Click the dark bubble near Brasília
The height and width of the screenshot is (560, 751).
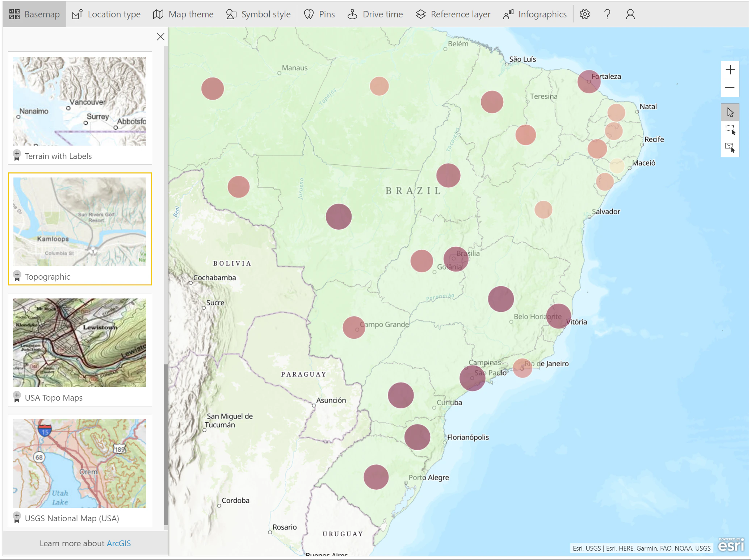pyautogui.click(x=456, y=259)
